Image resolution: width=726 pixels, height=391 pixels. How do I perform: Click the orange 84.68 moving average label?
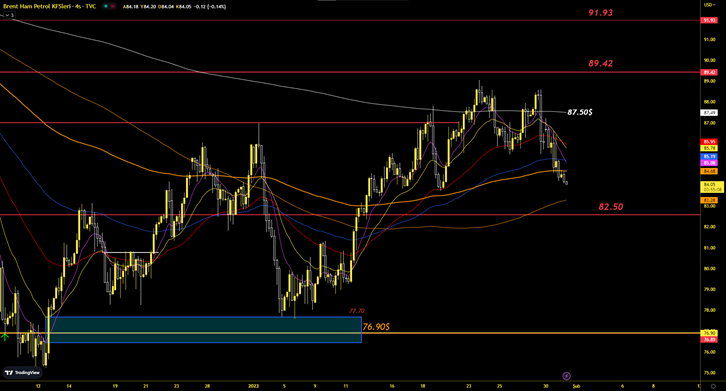click(x=709, y=171)
